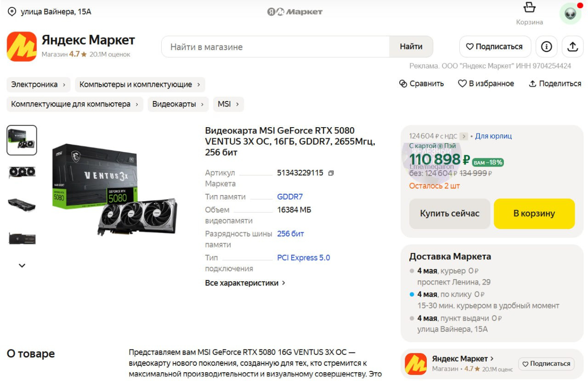Click the store info icon button
The image size is (588, 381).
tap(546, 47)
